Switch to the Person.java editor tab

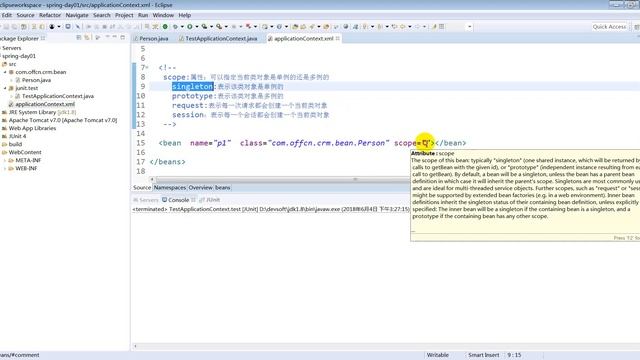click(153, 38)
